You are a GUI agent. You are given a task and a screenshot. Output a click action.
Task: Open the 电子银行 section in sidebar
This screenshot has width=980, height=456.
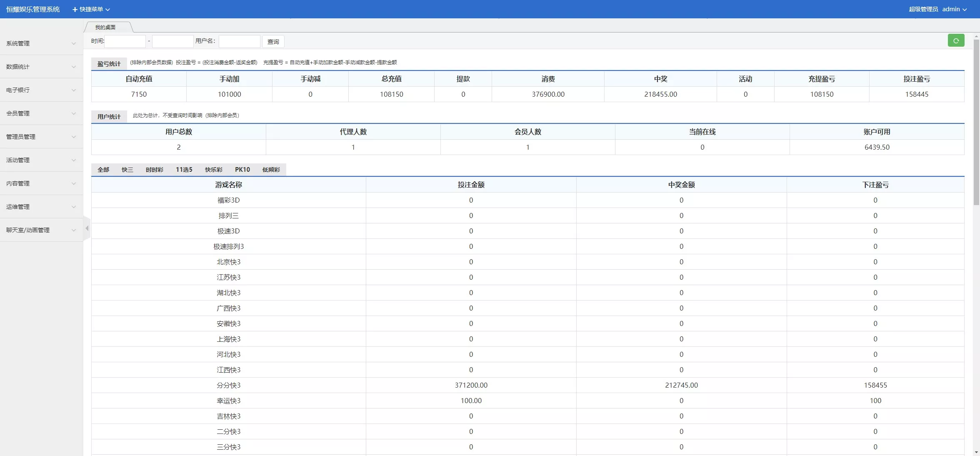[x=40, y=90]
